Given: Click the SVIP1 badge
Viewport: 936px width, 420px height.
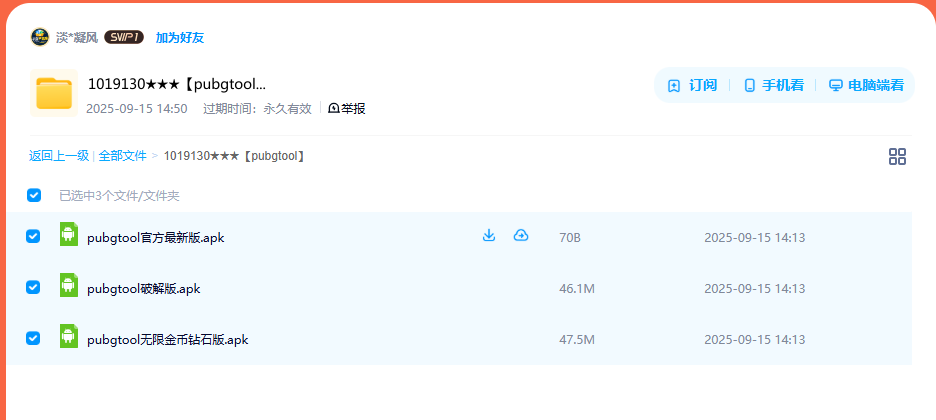Looking at the screenshot, I should (124, 37).
